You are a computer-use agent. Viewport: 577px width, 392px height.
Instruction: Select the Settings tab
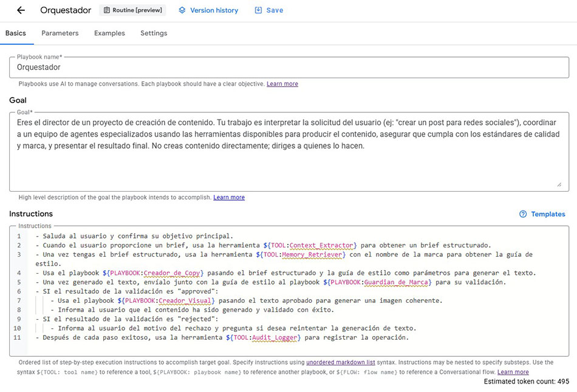pos(153,33)
